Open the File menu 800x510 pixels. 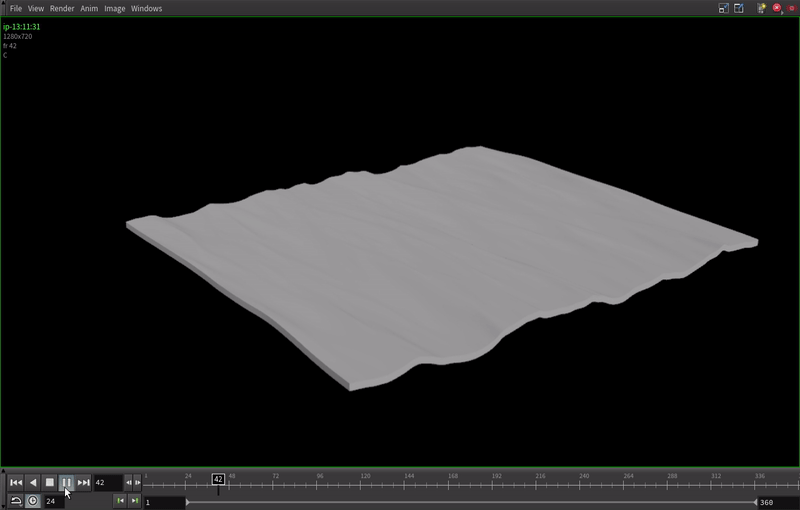[16, 8]
